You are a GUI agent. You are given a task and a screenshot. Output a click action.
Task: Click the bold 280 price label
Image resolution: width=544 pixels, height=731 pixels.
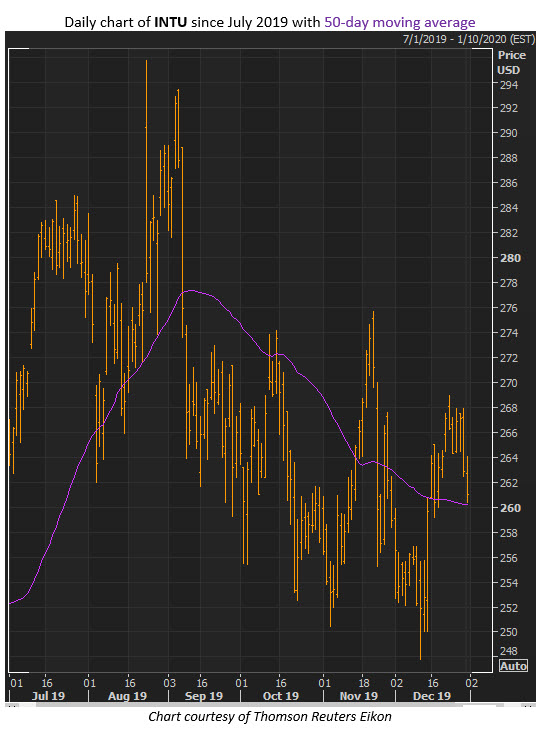(510, 258)
